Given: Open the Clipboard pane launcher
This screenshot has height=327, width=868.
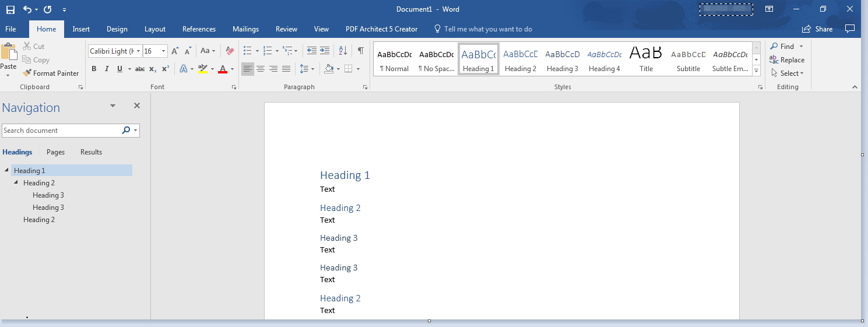Looking at the screenshot, I should [x=80, y=87].
